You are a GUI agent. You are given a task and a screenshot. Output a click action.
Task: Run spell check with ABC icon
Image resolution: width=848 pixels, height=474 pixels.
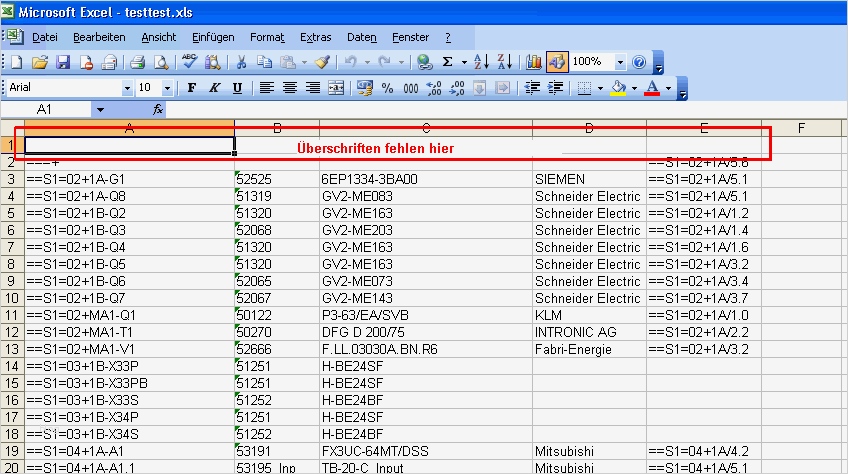[190, 62]
